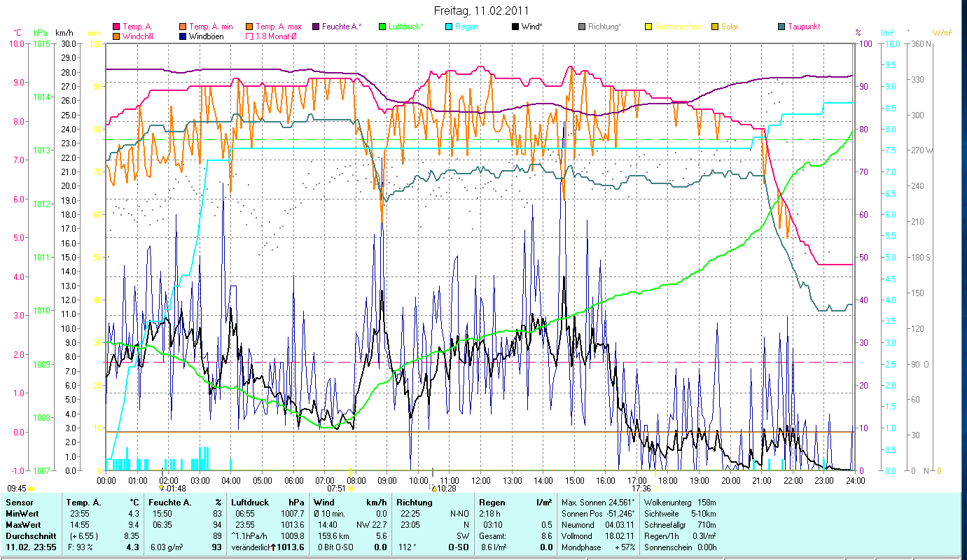Click the Temp. A. max legend label

(x=279, y=27)
